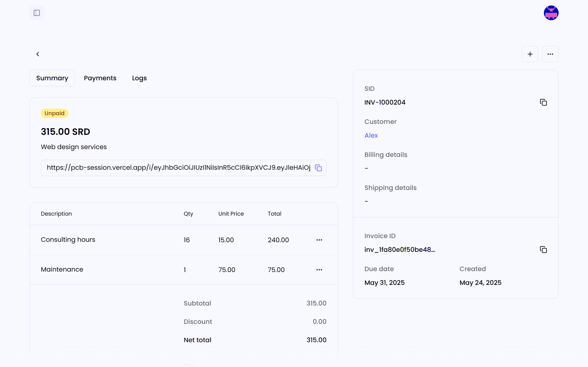Select the payment link input field

(175, 168)
